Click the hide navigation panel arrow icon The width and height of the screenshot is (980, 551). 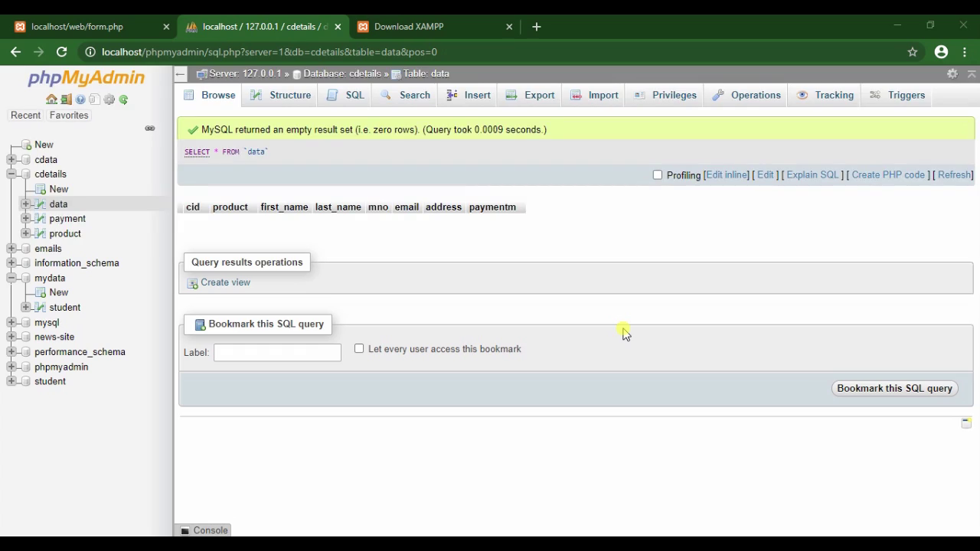(x=180, y=74)
